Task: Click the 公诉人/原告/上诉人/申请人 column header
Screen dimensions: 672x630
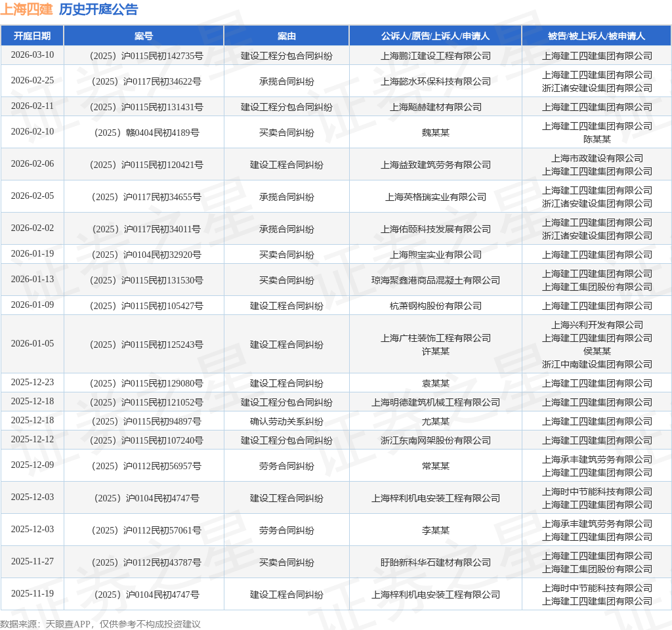Action: tap(436, 36)
